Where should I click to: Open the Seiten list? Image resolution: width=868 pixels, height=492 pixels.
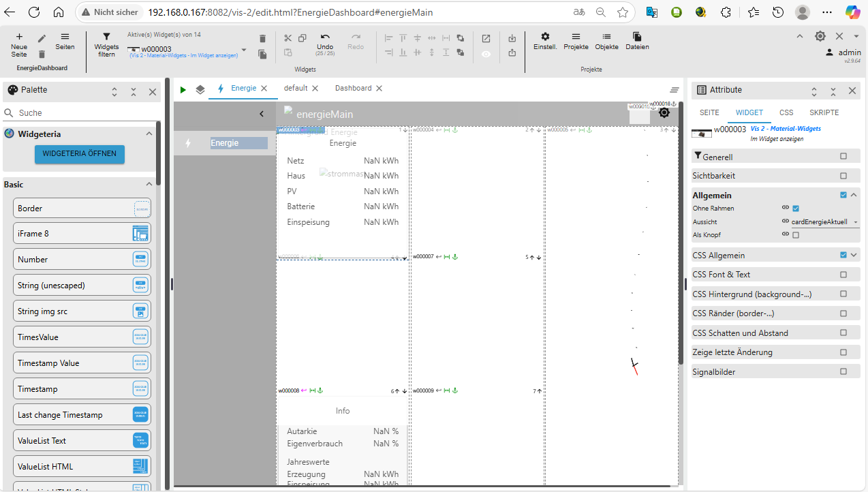(x=65, y=42)
